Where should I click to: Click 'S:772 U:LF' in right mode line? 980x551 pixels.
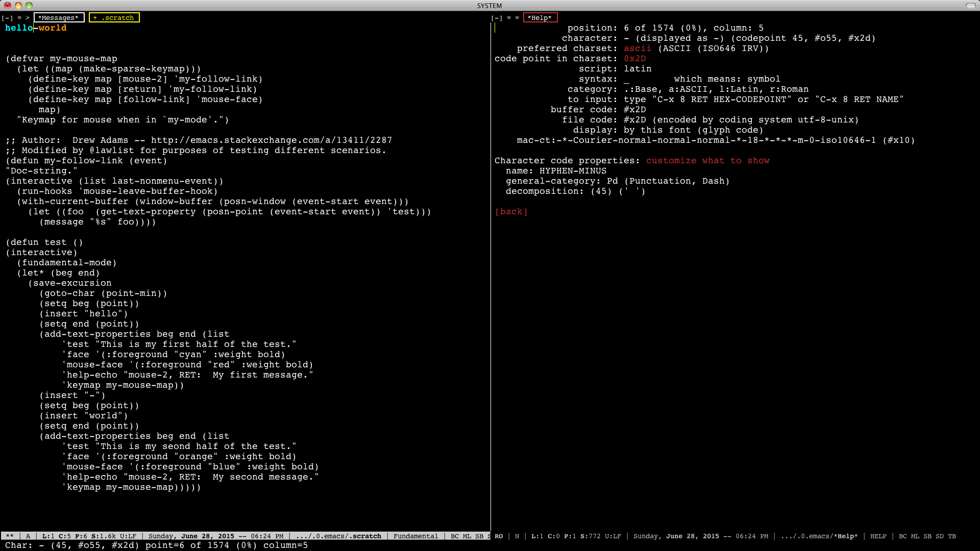(601, 536)
